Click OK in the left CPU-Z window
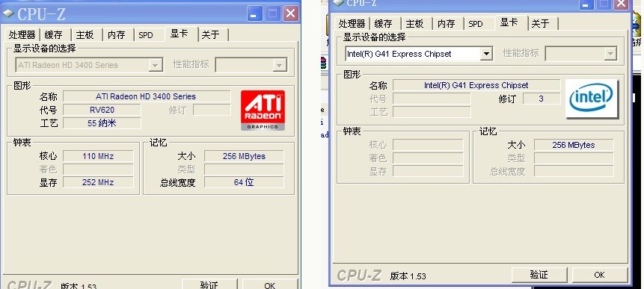This screenshot has width=644, height=289. tap(269, 285)
